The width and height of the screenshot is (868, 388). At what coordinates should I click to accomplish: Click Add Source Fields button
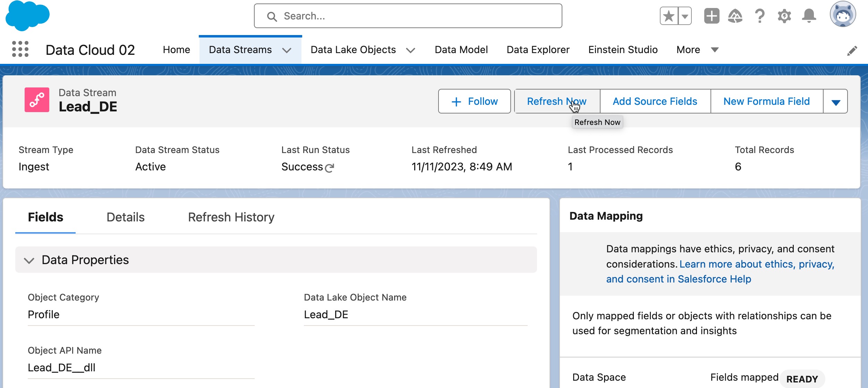(x=655, y=101)
